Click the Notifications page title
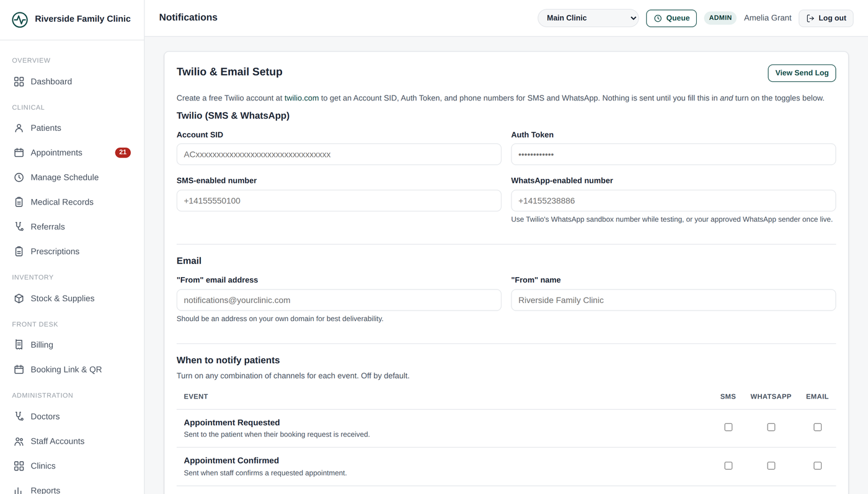Screen dimensions: 868x494 click(188, 17)
